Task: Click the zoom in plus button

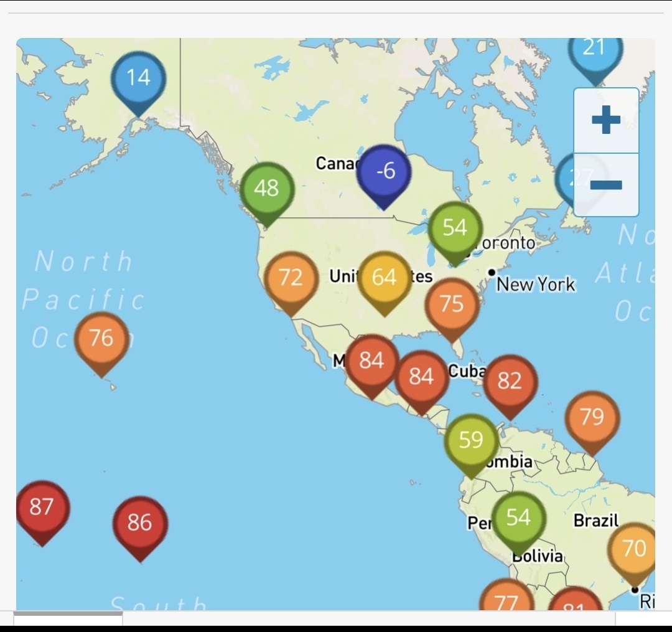Action: tap(605, 120)
